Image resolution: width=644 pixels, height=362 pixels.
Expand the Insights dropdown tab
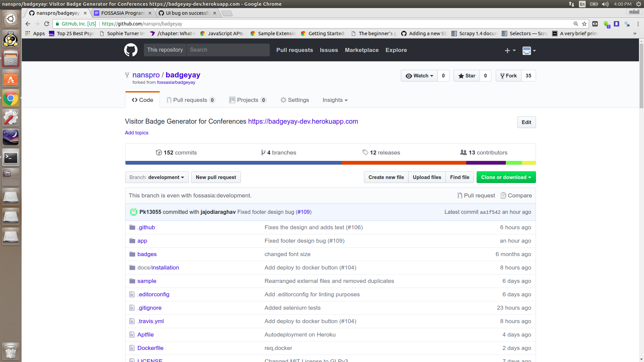coord(335,100)
